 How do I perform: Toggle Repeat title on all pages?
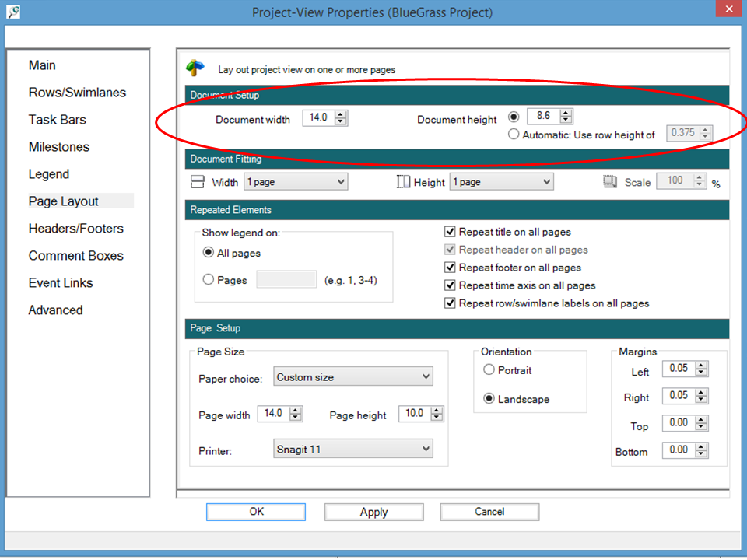point(450,232)
